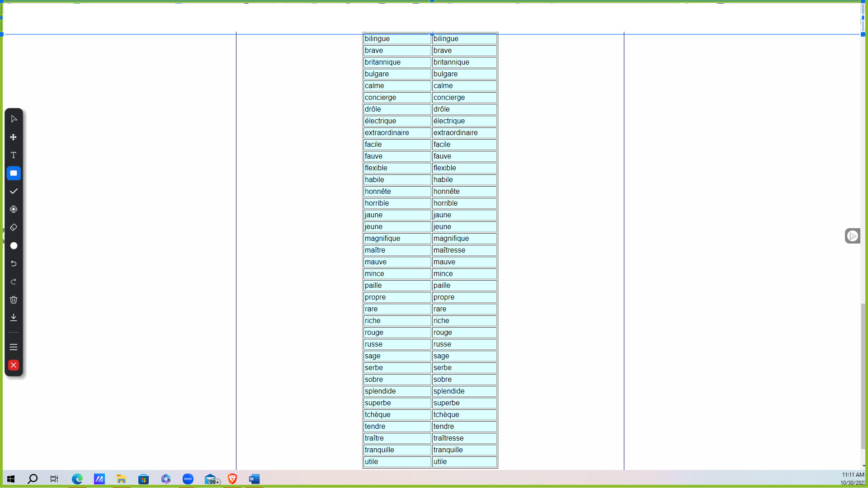Screen dimensions: 868x488
Task: Close the annotation toolbar
Action: pyautogui.click(x=14, y=365)
